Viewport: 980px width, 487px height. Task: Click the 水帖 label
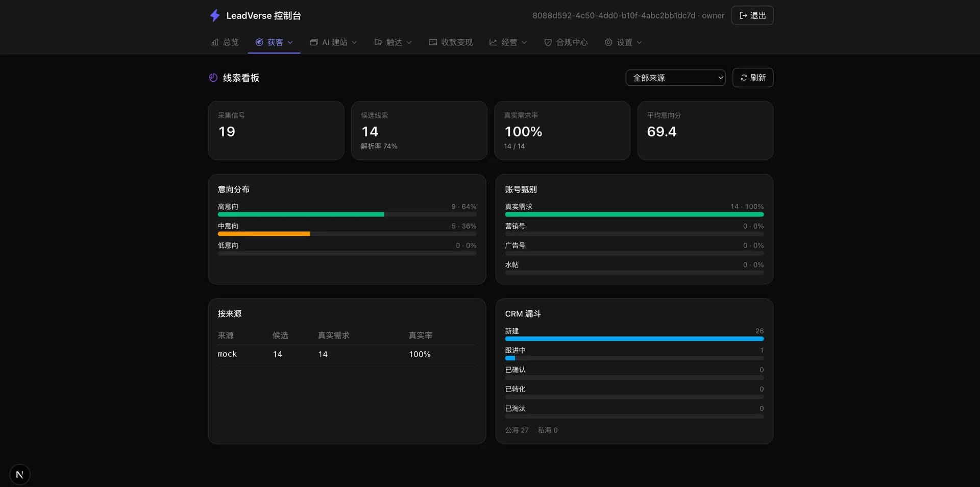click(x=512, y=265)
